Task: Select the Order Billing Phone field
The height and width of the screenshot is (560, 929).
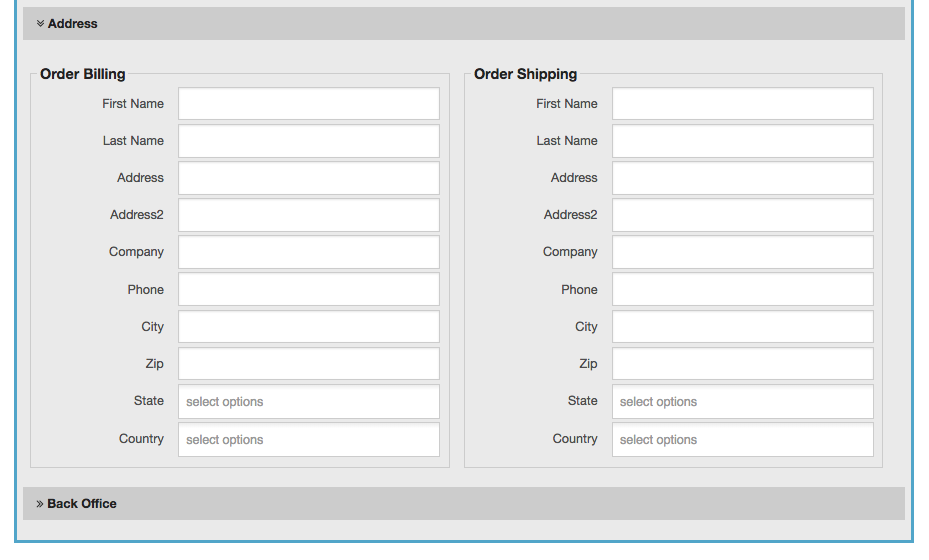Action: click(309, 289)
